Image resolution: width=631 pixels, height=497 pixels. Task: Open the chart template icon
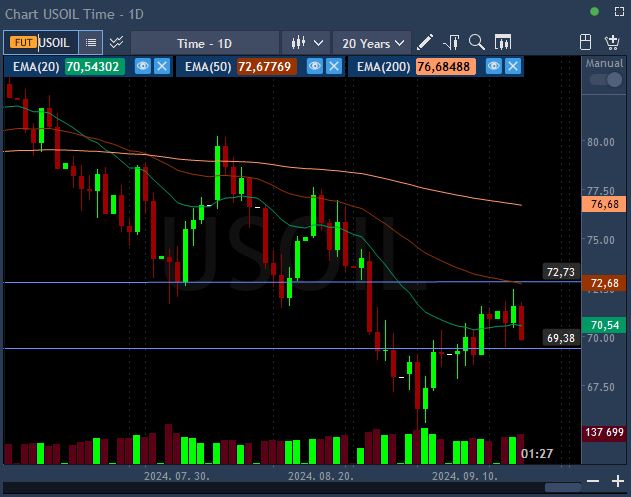tap(503, 42)
